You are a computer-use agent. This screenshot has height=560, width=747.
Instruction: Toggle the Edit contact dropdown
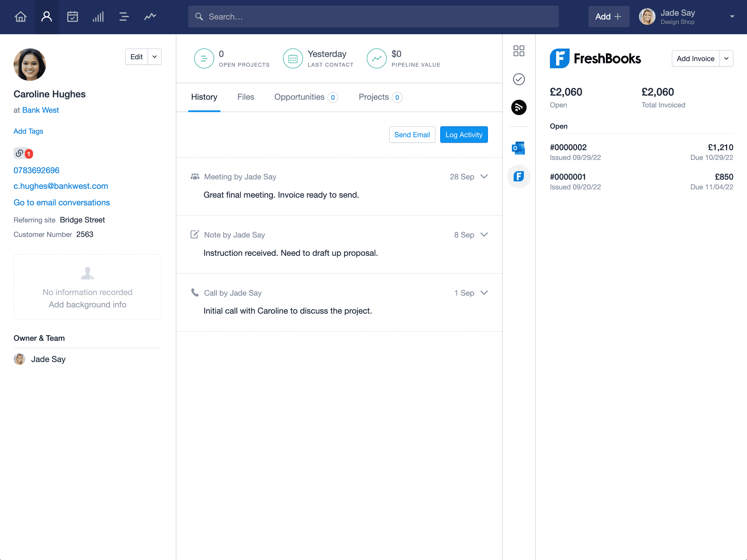click(154, 56)
